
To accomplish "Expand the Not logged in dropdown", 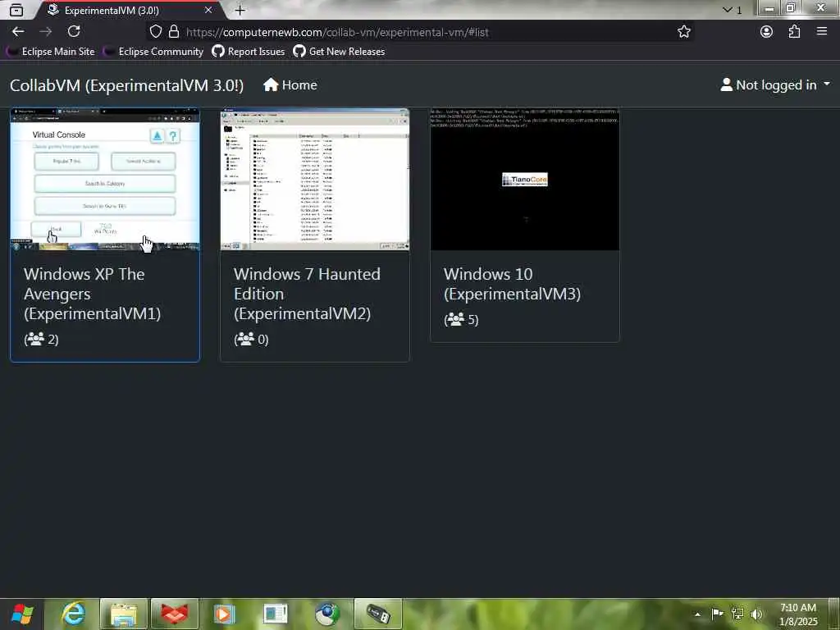I will point(775,85).
